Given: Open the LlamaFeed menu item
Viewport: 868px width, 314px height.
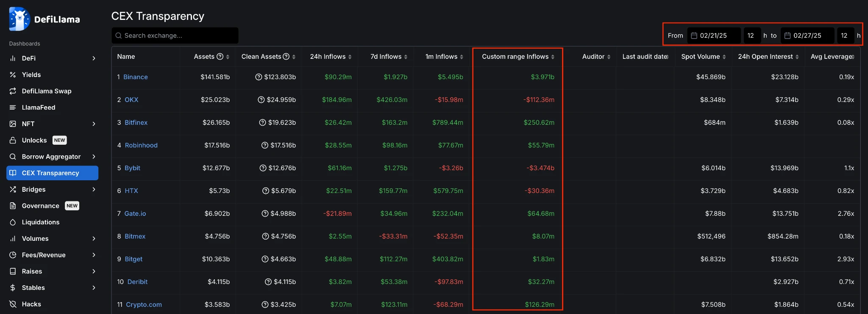Looking at the screenshot, I should (38, 107).
